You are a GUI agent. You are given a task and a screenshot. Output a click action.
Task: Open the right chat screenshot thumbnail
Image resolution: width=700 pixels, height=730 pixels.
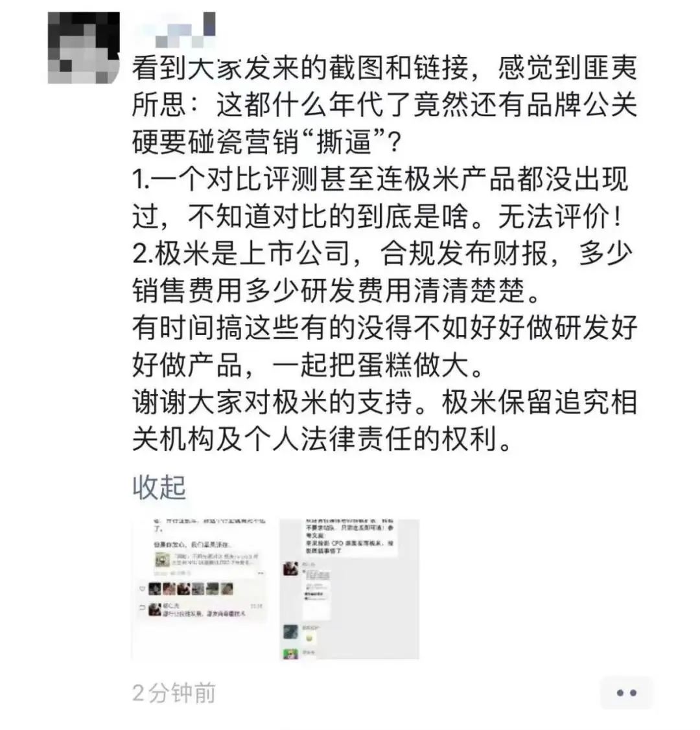coord(349,589)
